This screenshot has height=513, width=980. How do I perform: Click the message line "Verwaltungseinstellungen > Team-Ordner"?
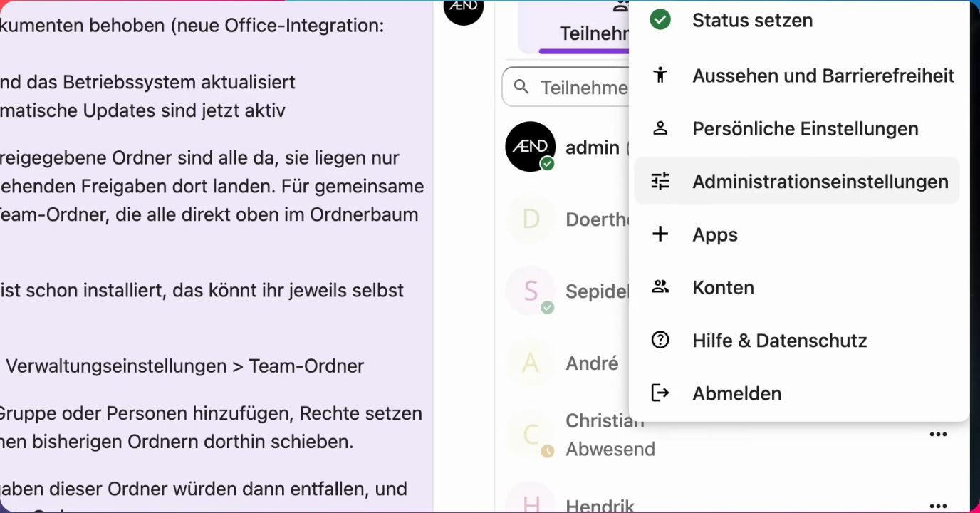pos(184,366)
